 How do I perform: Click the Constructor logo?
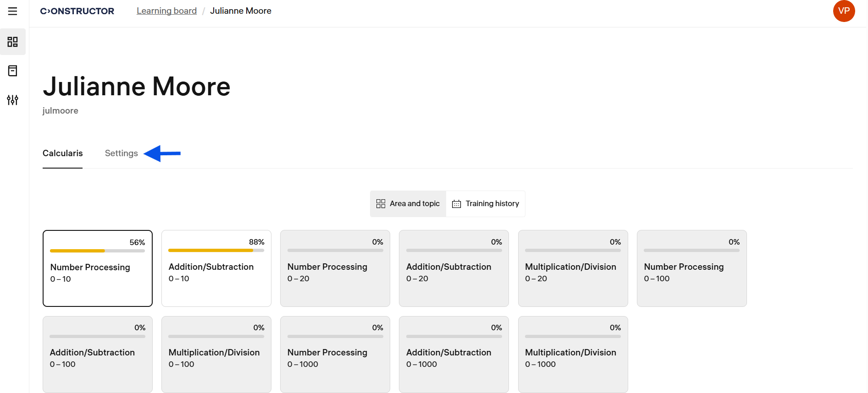pos(77,11)
